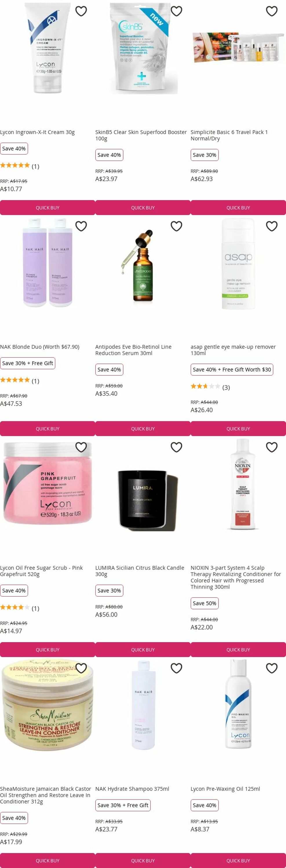Wishlist the asap eye make-up remover
286x868 pixels.
click(272, 226)
